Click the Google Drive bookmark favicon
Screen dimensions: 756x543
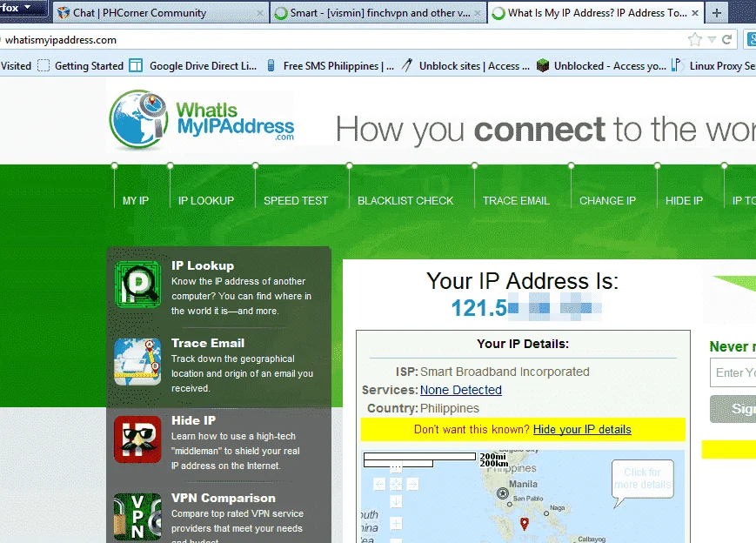pos(136,65)
